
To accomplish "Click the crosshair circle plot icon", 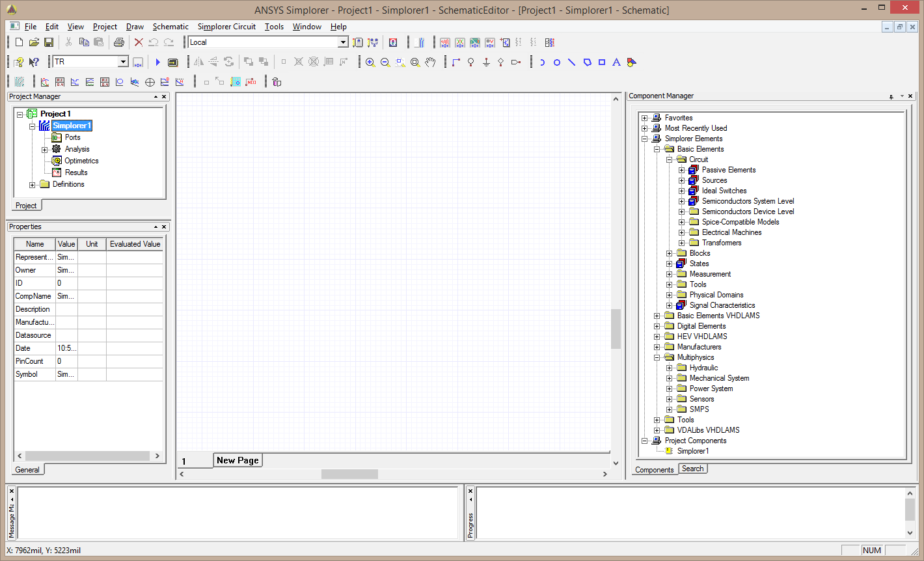I will pyautogui.click(x=150, y=82).
